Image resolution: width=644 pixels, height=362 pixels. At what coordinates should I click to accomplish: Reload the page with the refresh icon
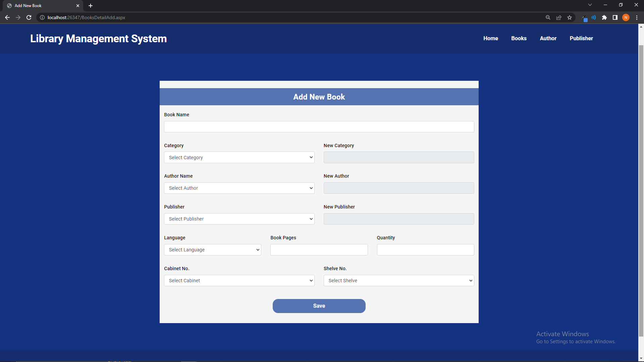click(x=29, y=17)
